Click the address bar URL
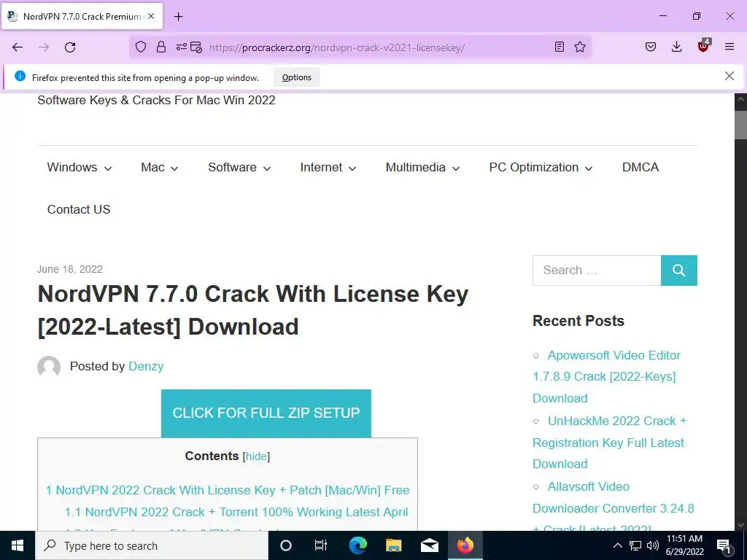This screenshot has height=560, width=747. (337, 47)
